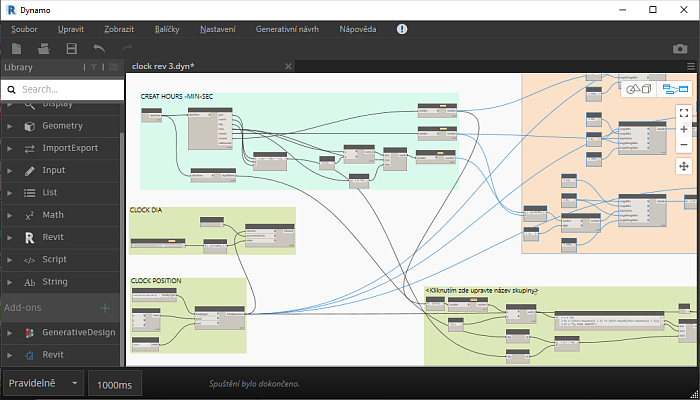Export workspace as image via camera icon

click(x=680, y=48)
